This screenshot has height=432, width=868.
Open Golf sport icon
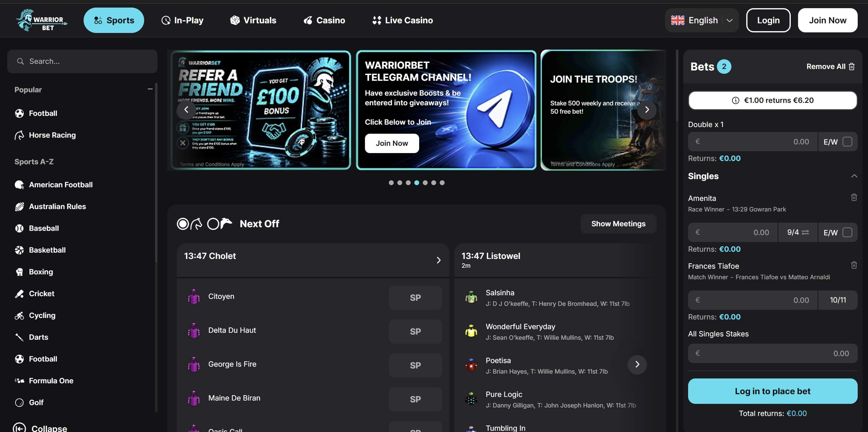[x=19, y=402]
